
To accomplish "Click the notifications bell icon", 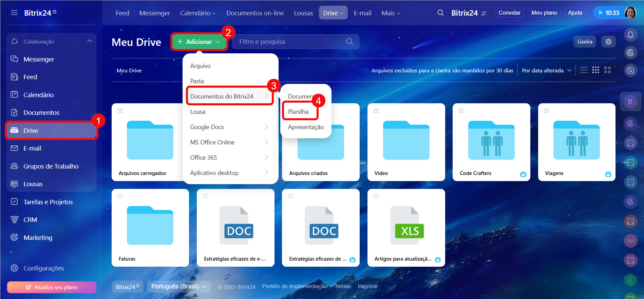I will pyautogui.click(x=630, y=35).
